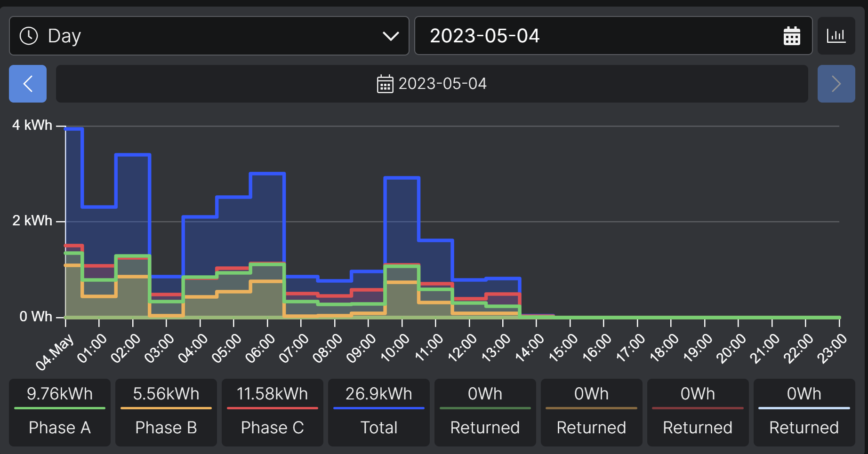Toggle the red-underlined Returned series
The width and height of the screenshot is (868, 454).
[x=698, y=412]
